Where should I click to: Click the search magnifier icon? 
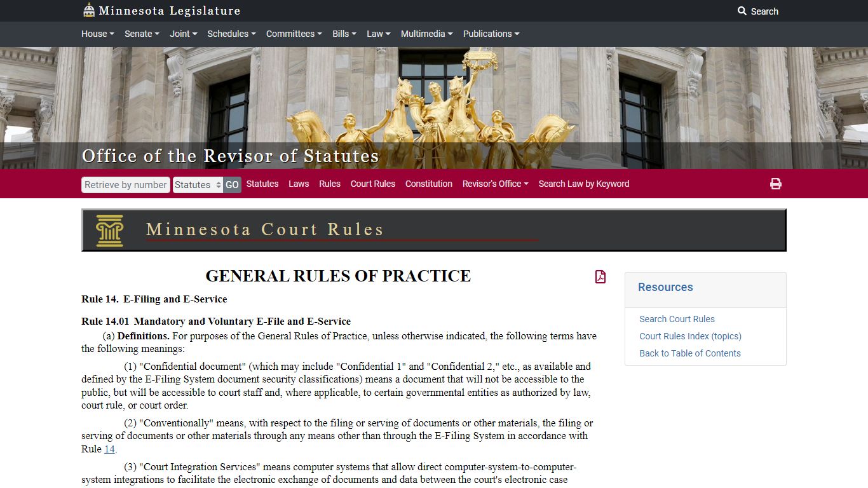(x=742, y=11)
